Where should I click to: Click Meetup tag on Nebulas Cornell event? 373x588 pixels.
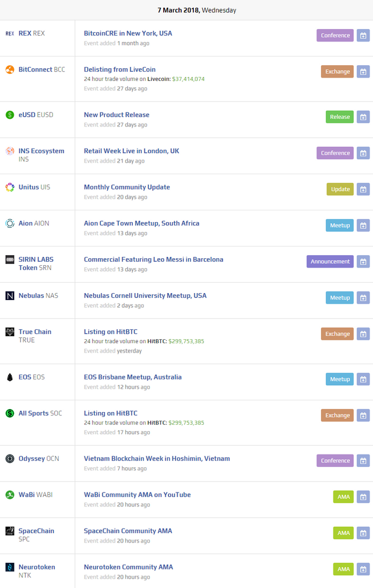pyautogui.click(x=340, y=298)
